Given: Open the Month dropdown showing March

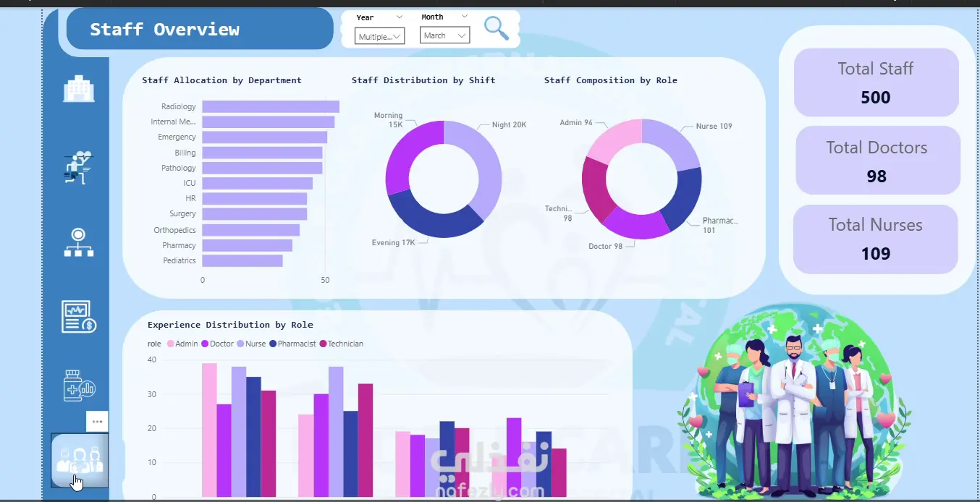Looking at the screenshot, I should point(444,35).
